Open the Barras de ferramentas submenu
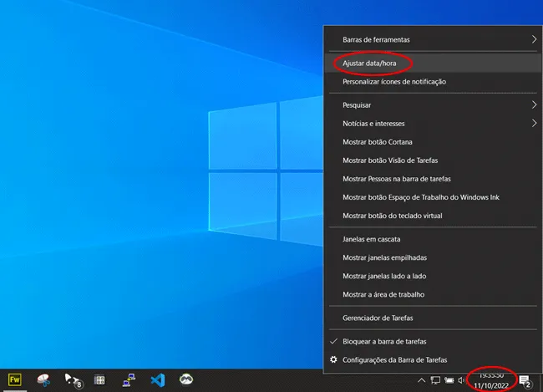The width and height of the screenshot is (543, 392). point(433,39)
